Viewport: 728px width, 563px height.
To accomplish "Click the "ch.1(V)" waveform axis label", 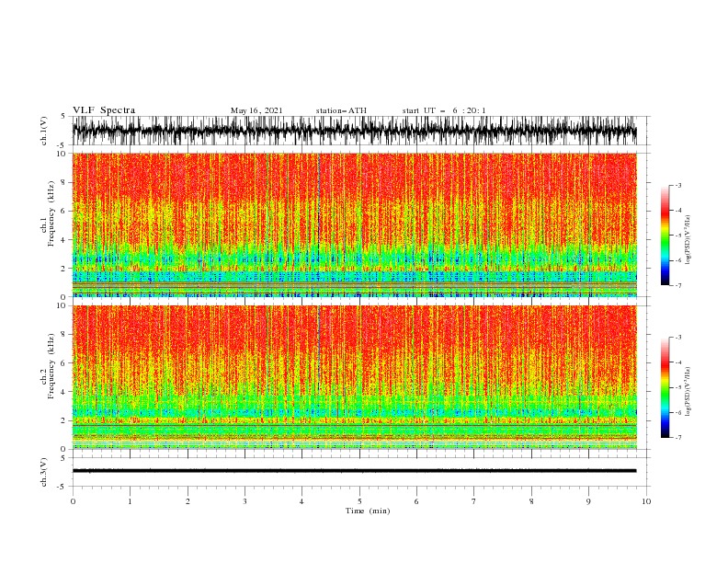I will pyautogui.click(x=44, y=131).
